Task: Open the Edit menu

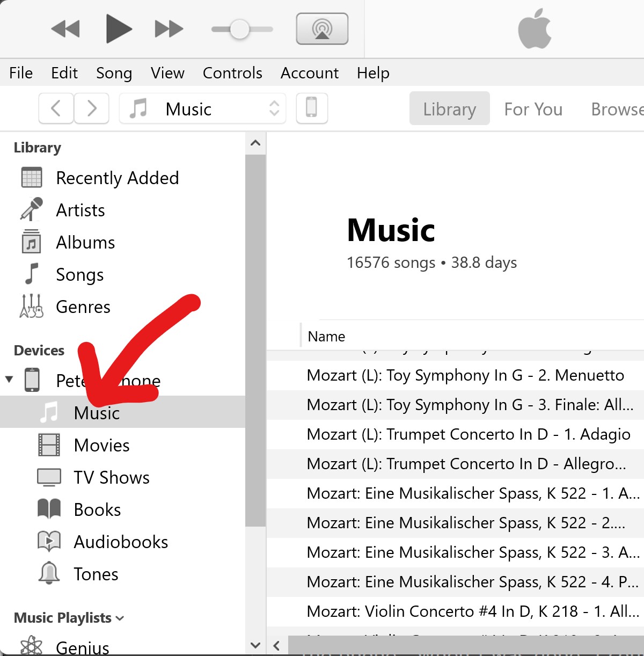Action: (64, 73)
